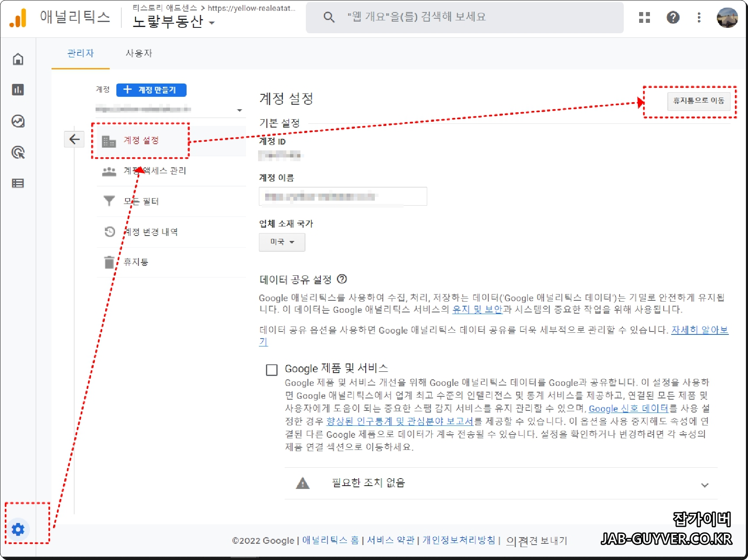The image size is (748, 560).
Task: Open the 애널리틱스 홈 footer link
Action: [330, 540]
